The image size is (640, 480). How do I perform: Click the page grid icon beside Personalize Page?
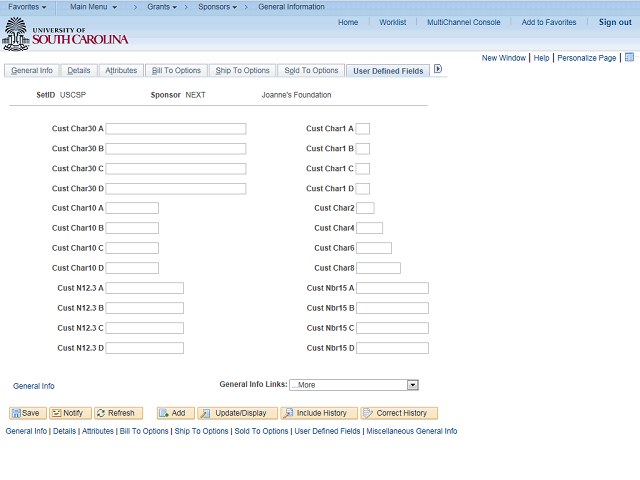coord(629,58)
